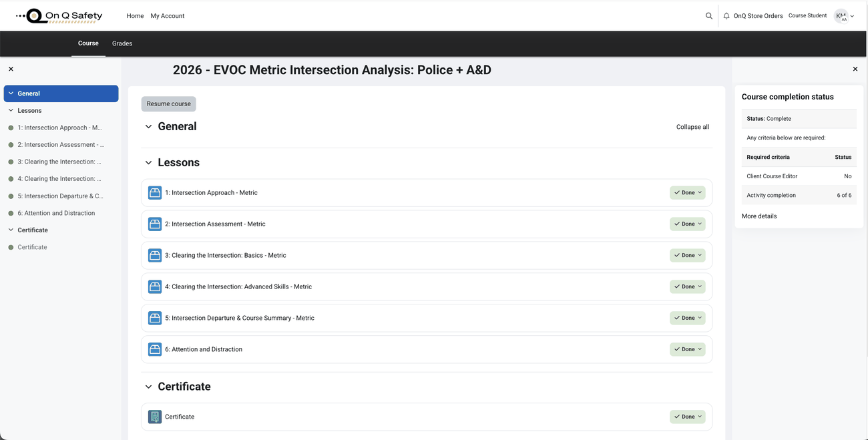Click the Collapse all link
The height and width of the screenshot is (440, 868).
point(692,127)
